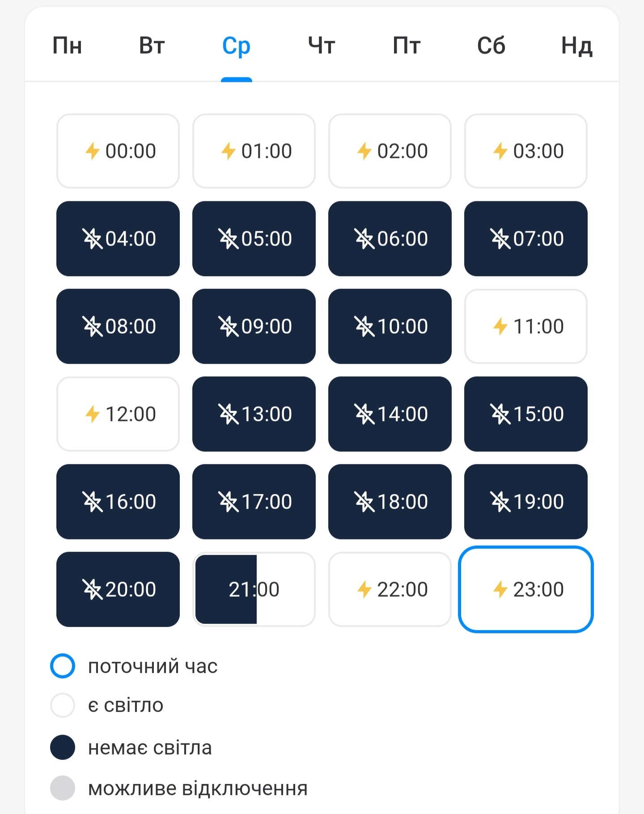Click the lightning icon on 22:00 slot

coord(364,589)
